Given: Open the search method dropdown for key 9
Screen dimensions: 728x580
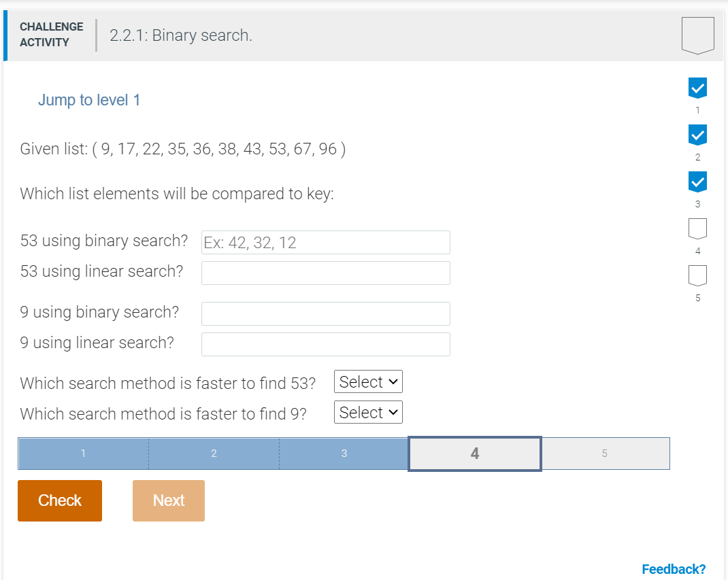Looking at the screenshot, I should (368, 412).
